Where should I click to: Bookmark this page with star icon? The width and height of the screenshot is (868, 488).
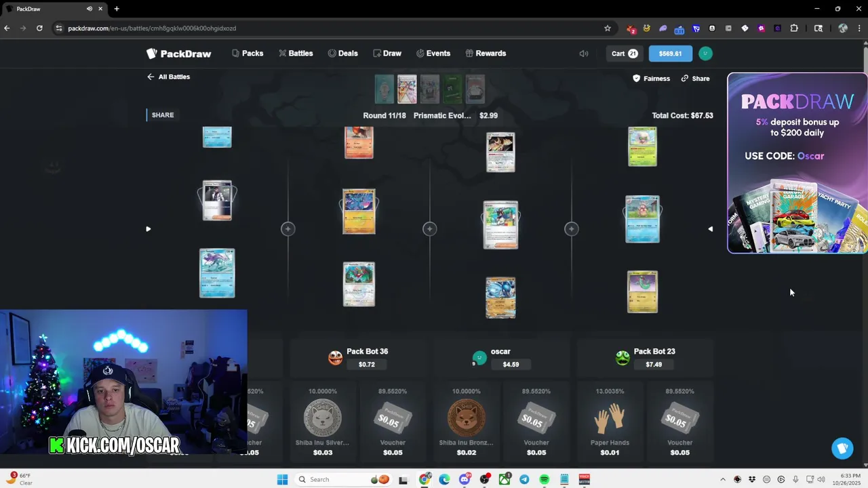click(x=608, y=28)
